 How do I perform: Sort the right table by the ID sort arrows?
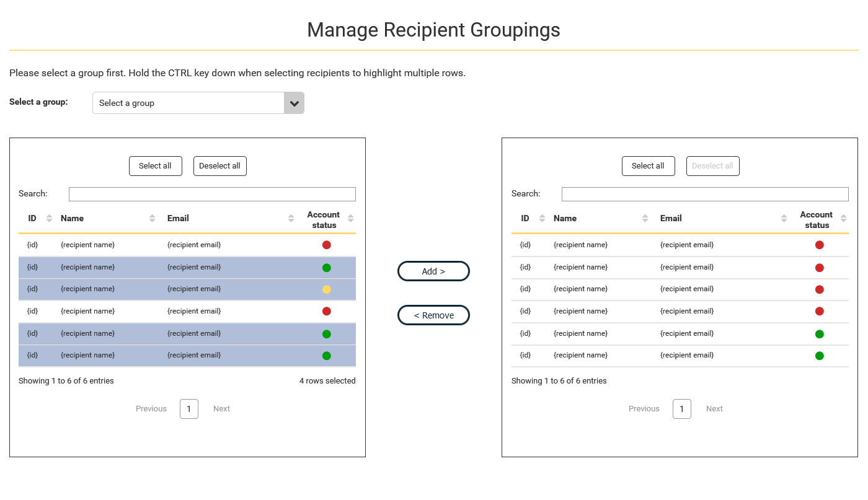[542, 218]
